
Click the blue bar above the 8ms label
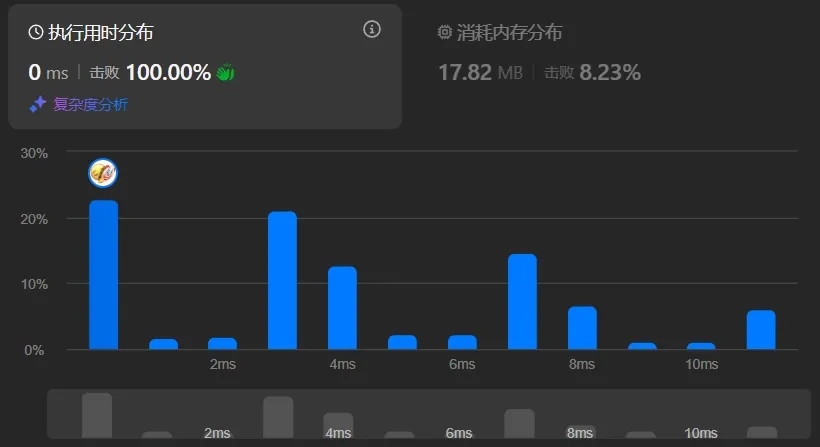click(582, 328)
